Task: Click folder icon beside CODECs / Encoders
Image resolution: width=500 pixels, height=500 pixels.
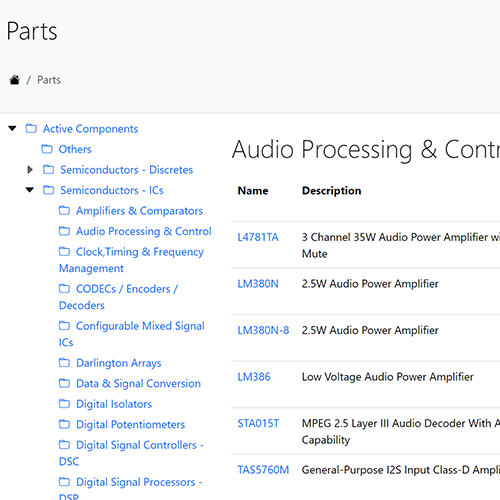Action: (x=64, y=289)
